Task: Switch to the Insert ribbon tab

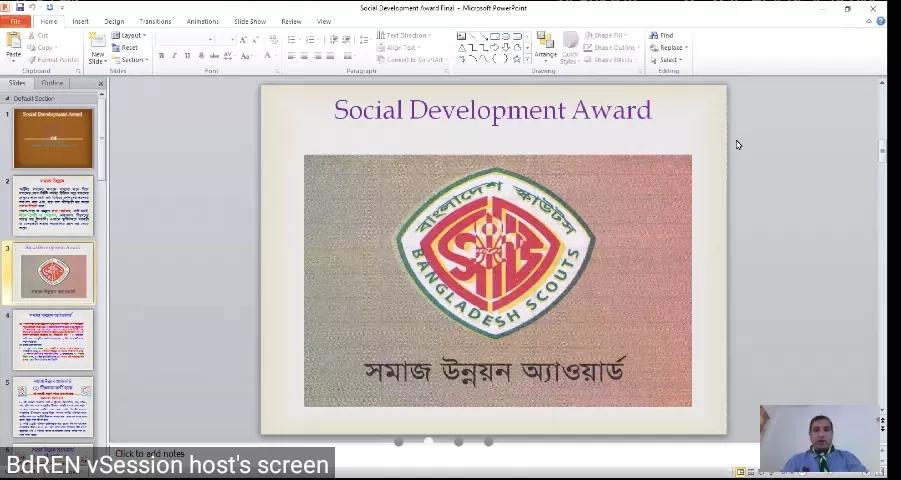Action: tap(80, 21)
